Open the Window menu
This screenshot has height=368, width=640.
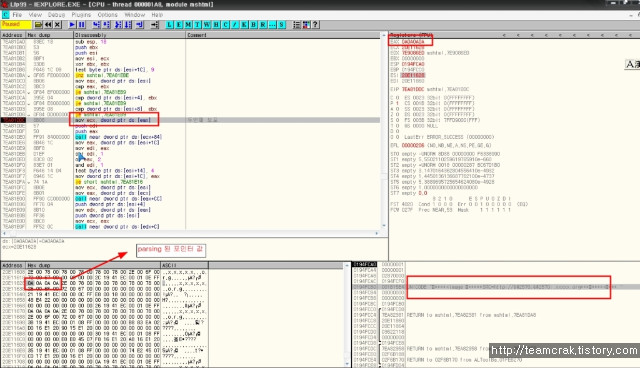tap(135, 15)
